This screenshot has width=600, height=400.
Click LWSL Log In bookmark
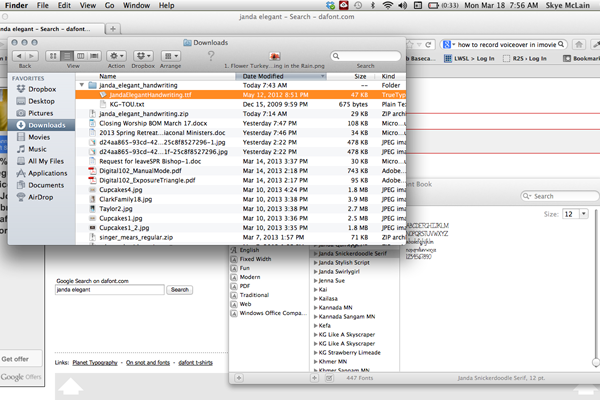tap(469, 59)
